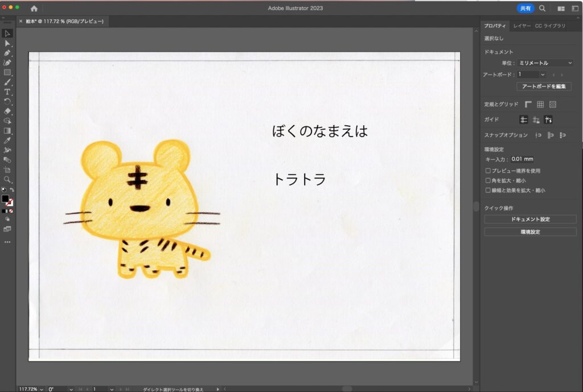Select the Pen tool

(7, 53)
